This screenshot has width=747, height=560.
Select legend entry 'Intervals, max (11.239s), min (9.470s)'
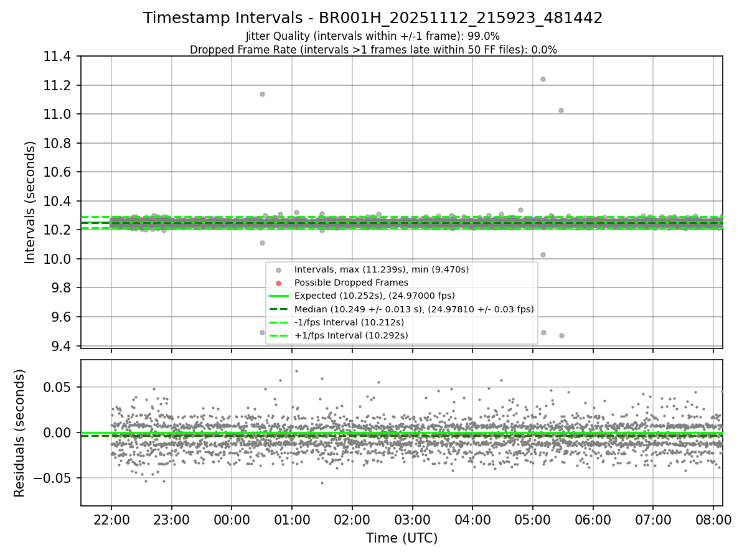point(382,269)
